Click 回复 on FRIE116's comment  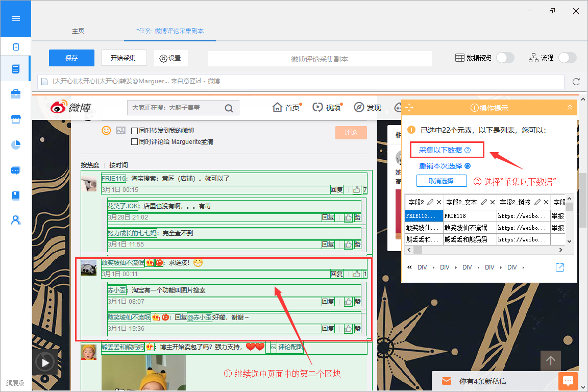point(337,190)
